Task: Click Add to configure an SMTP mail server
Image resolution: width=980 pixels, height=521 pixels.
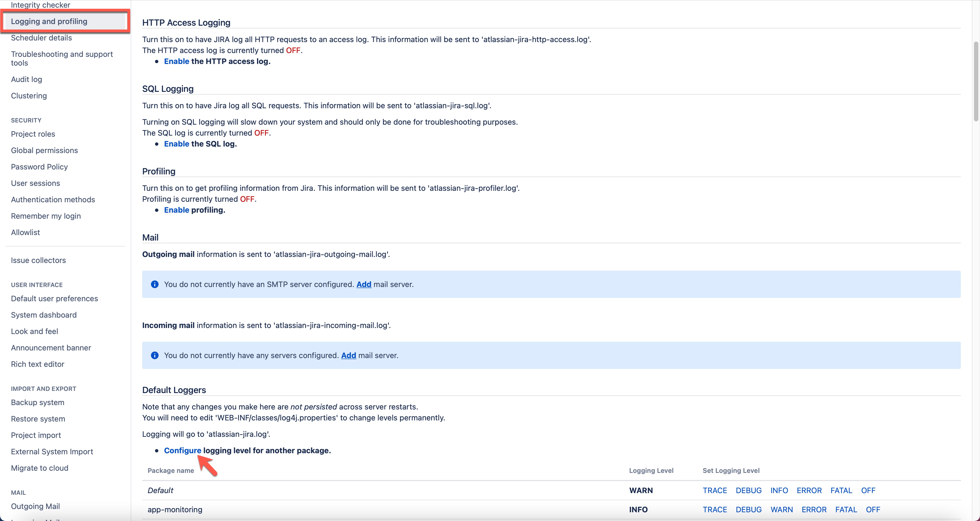Action: click(364, 284)
